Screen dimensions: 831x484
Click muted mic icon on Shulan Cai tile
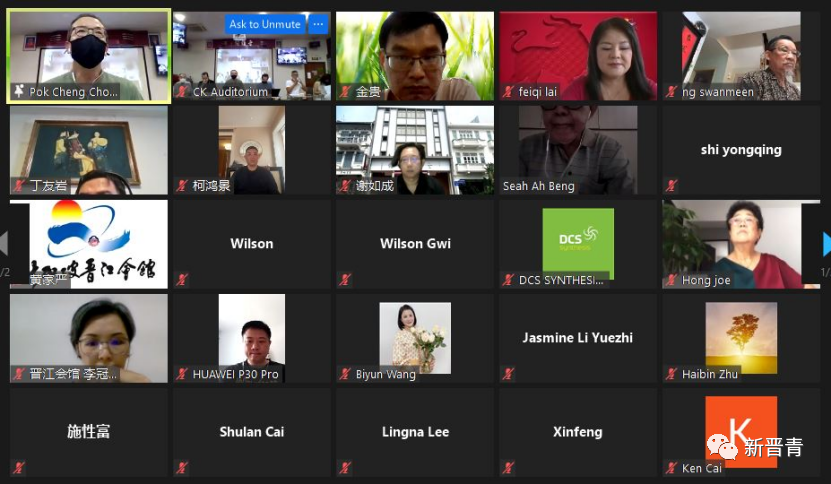point(182,468)
